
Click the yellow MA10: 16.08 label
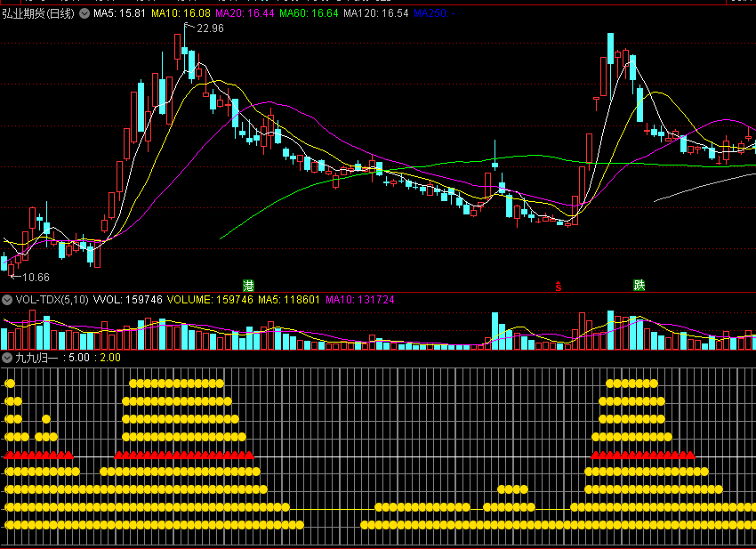[181, 13]
